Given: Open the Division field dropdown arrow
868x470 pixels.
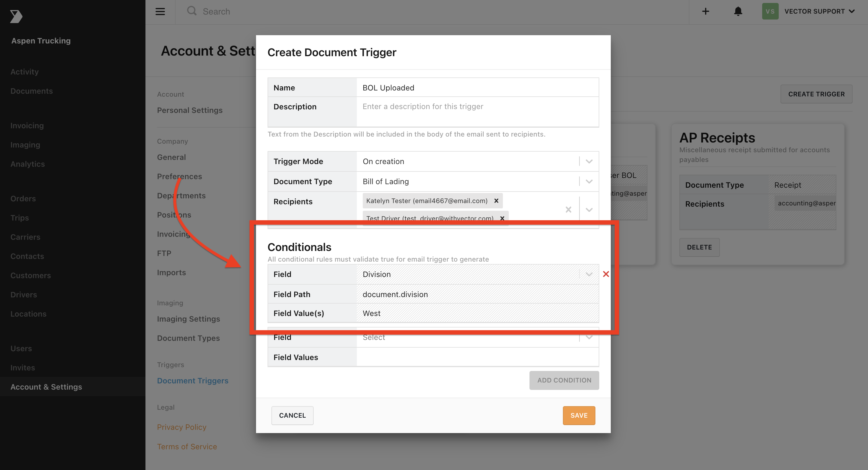Looking at the screenshot, I should 589,274.
